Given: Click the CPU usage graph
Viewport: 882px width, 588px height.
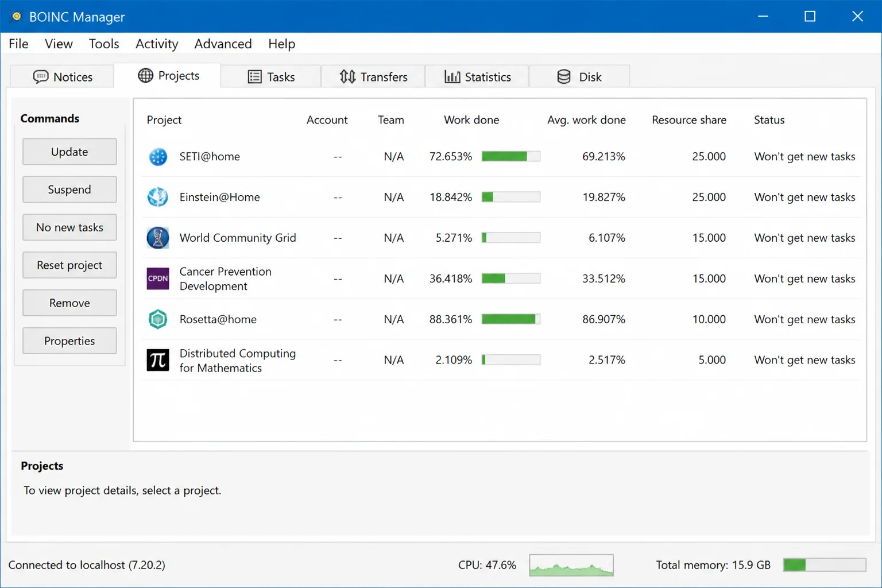Looking at the screenshot, I should coord(571,565).
